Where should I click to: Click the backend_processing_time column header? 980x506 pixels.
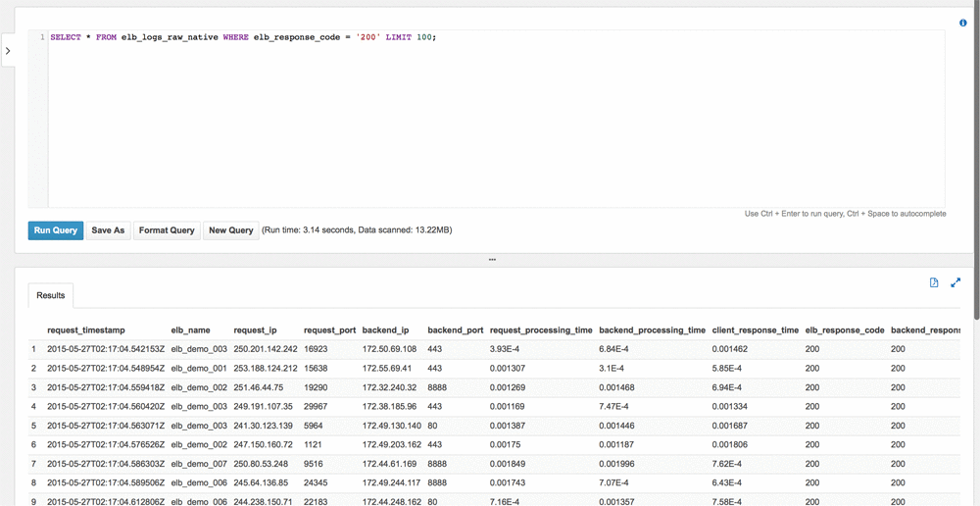[652, 330]
